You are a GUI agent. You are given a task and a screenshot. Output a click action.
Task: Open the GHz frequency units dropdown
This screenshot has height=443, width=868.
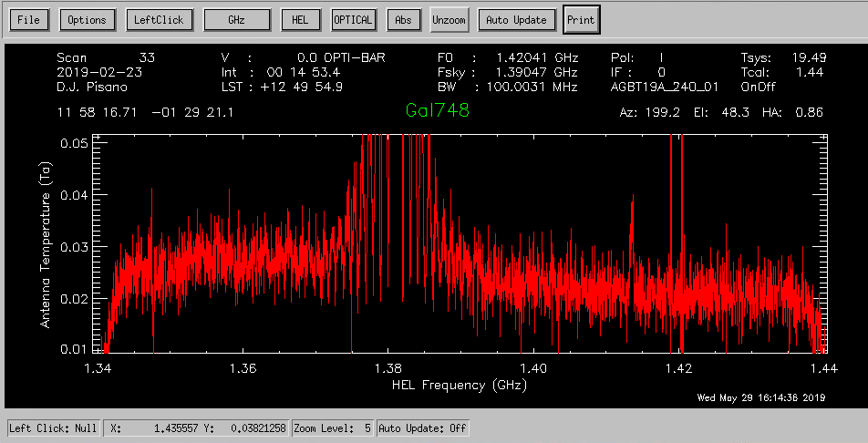[x=236, y=19]
